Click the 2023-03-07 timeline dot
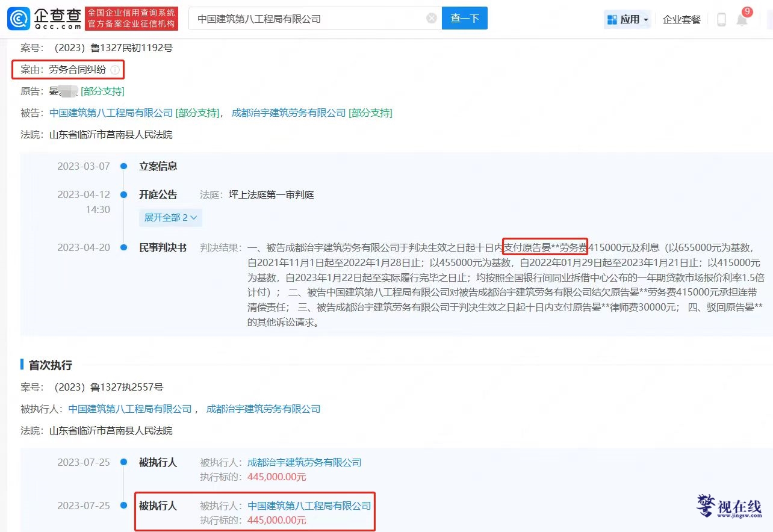Image resolution: width=773 pixels, height=532 pixels. pyautogui.click(x=123, y=166)
